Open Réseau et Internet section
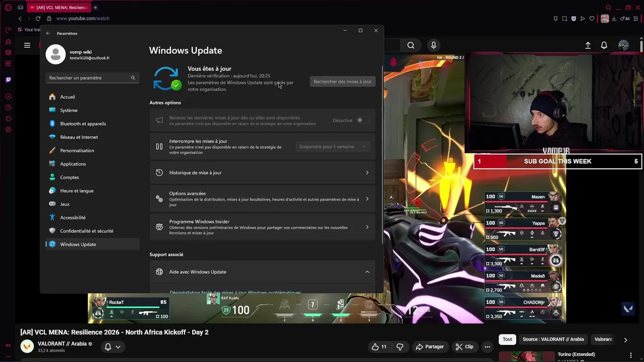The image size is (644, 362). coord(92,137)
